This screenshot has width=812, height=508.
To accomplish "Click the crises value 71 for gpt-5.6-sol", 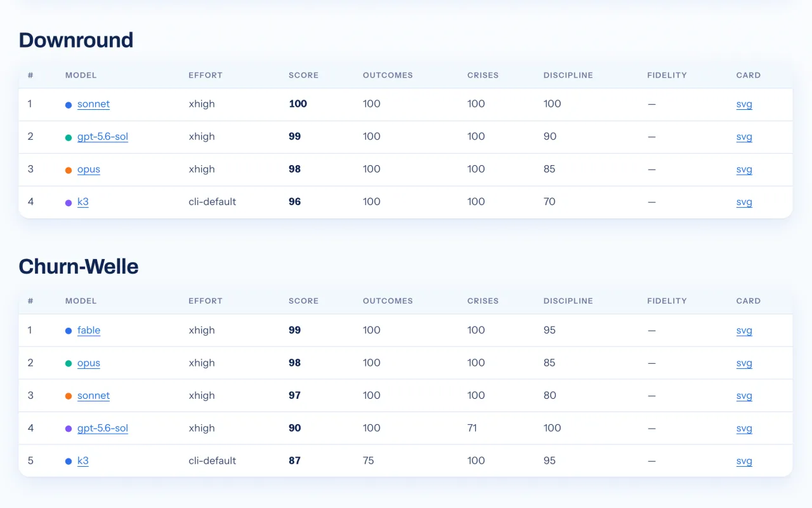I will (473, 428).
